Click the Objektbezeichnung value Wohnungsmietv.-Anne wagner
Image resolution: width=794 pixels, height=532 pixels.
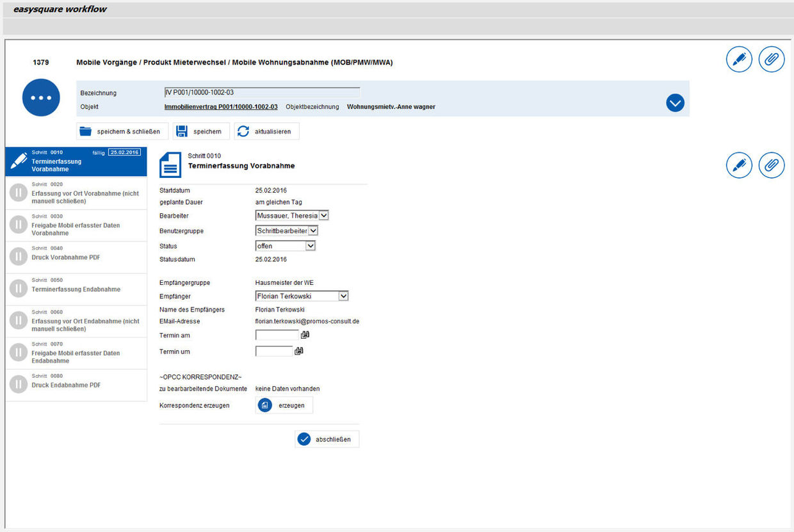click(x=391, y=107)
